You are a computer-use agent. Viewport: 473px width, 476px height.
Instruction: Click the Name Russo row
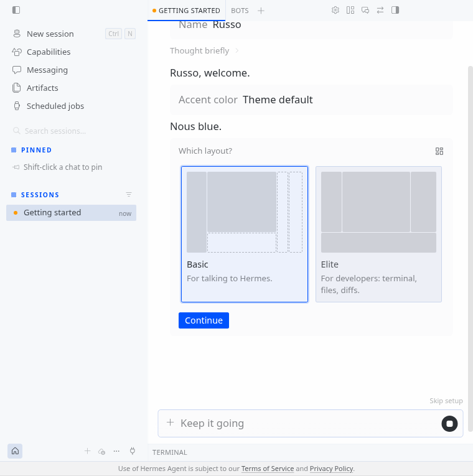coord(311,29)
